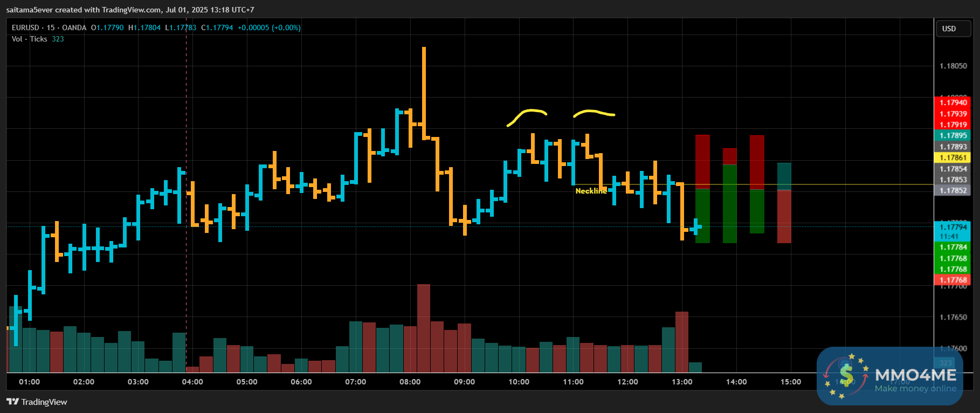
Task: Click the saitama5ever created with TradingView.com header
Action: [x=130, y=10]
